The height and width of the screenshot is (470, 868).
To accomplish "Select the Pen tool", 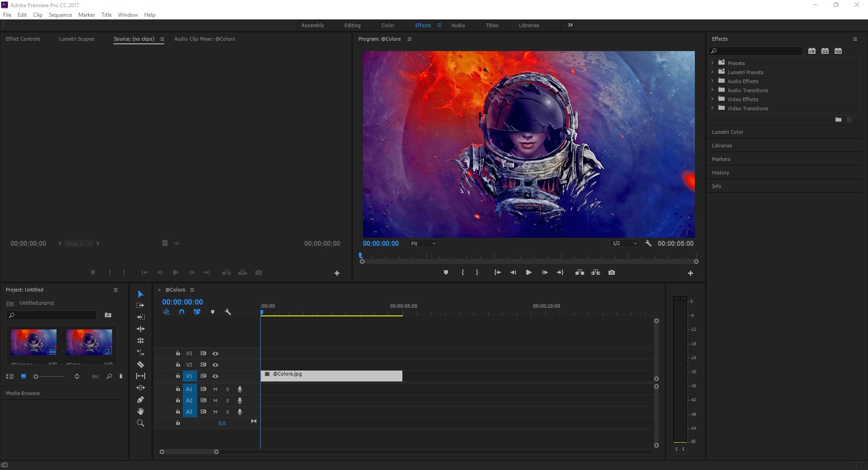I will 141,399.
